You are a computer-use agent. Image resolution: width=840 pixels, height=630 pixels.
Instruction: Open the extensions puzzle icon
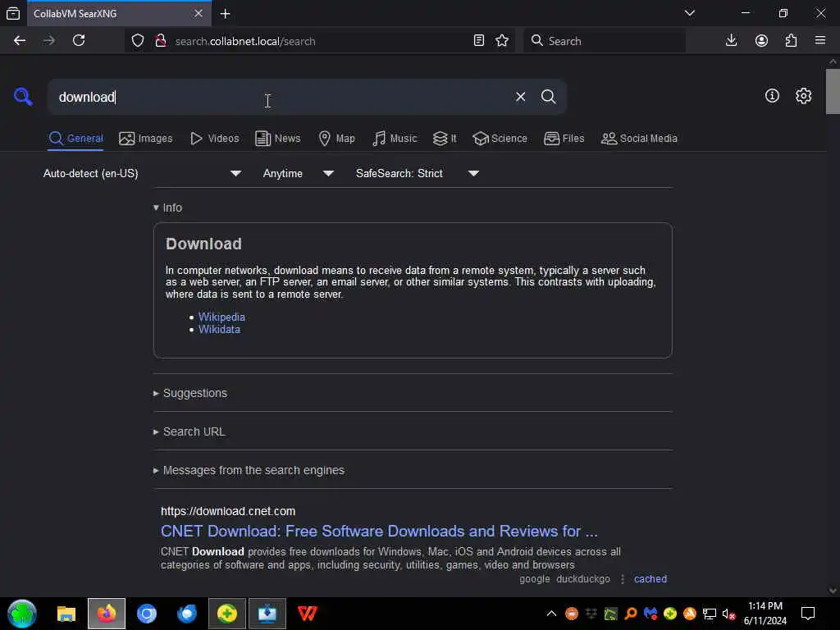tap(792, 41)
